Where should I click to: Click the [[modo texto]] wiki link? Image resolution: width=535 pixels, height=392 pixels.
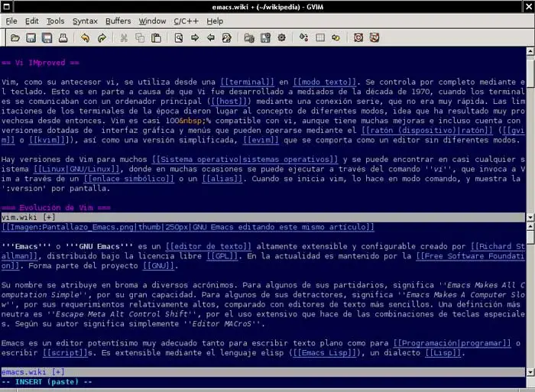(325, 82)
